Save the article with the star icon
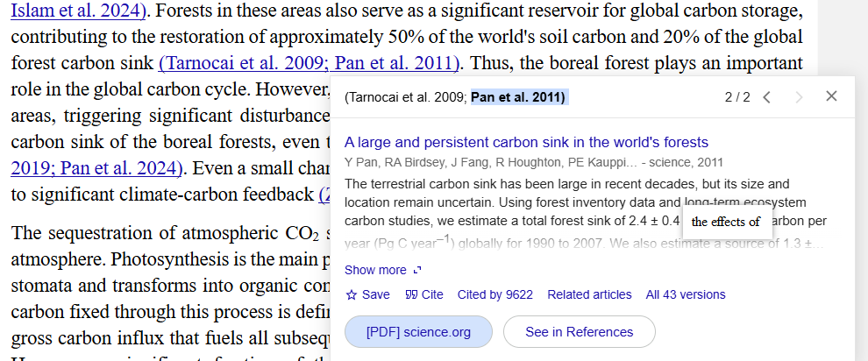This screenshot has height=361, width=868. (352, 294)
